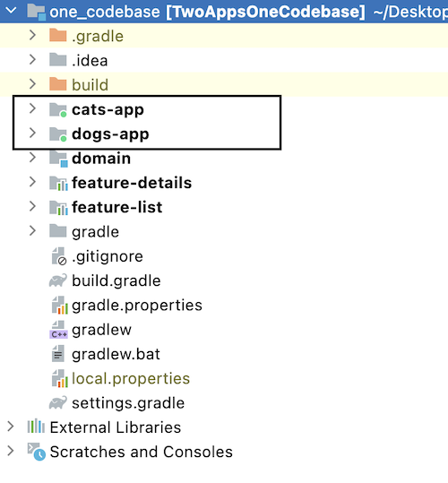
Task: Select the .idea folder
Action: click(90, 60)
